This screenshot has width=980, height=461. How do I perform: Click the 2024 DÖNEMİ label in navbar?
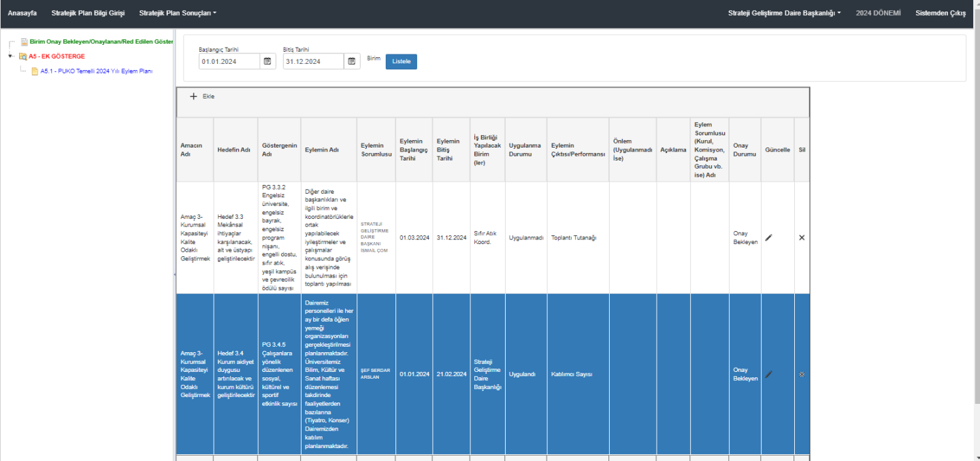878,13
